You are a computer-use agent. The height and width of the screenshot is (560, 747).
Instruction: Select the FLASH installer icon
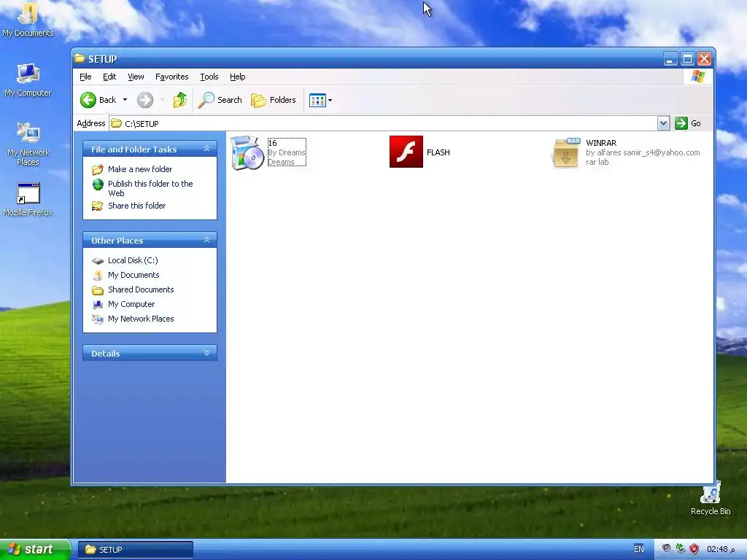(406, 152)
